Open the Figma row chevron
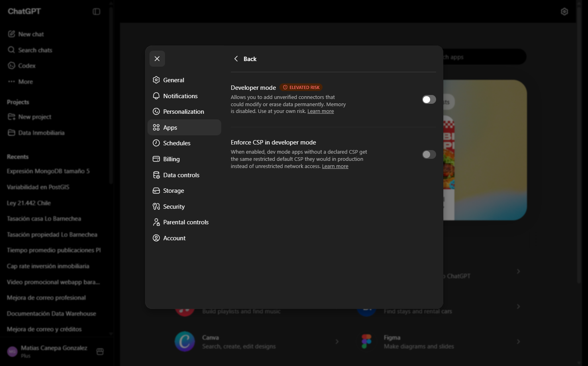This screenshot has width=588, height=366. [518, 342]
